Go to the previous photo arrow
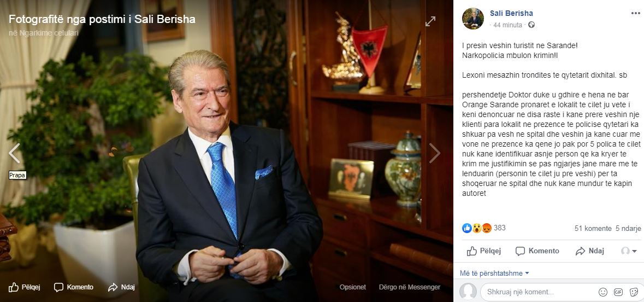Screen dimensions: 644x302 [14, 153]
